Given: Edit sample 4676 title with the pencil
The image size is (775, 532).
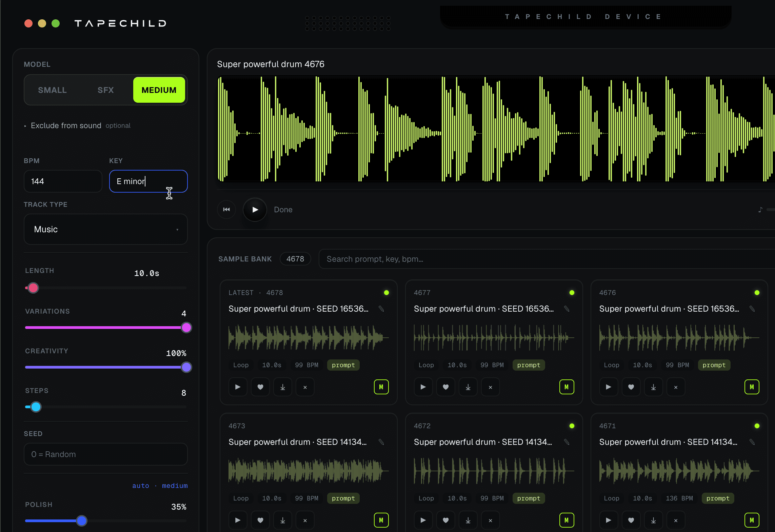Looking at the screenshot, I should click(x=752, y=309).
